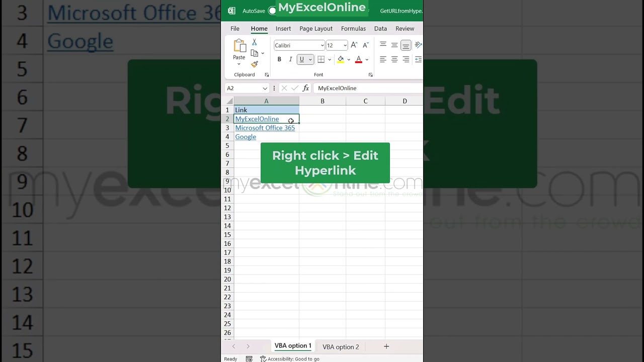Select column B header
The image size is (644, 362).
coord(323,101)
